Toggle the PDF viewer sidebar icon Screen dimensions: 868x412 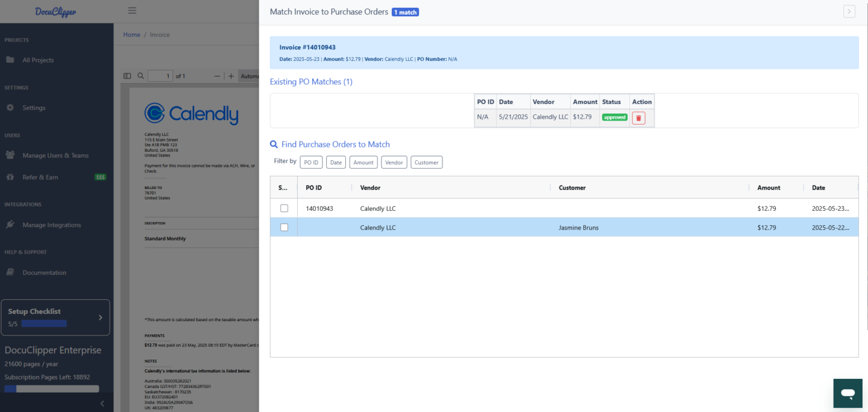click(x=127, y=76)
